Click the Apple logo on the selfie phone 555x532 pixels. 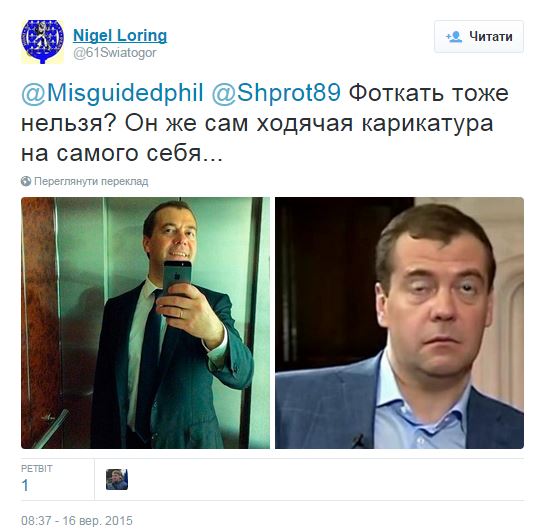(176, 274)
